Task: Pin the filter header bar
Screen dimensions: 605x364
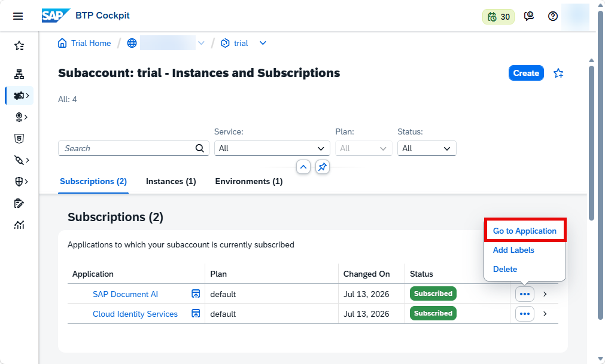Action: (x=323, y=167)
